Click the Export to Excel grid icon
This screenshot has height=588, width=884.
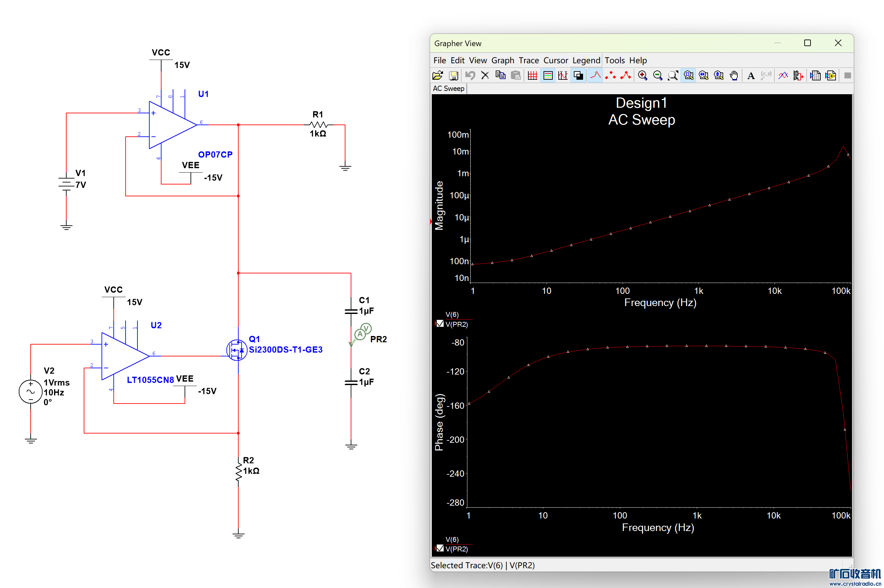815,76
